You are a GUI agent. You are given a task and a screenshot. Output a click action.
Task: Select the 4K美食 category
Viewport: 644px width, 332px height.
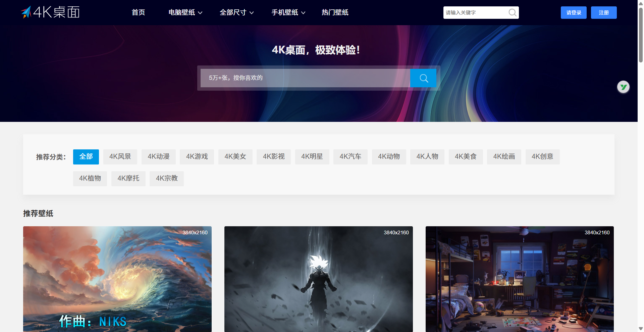click(466, 157)
